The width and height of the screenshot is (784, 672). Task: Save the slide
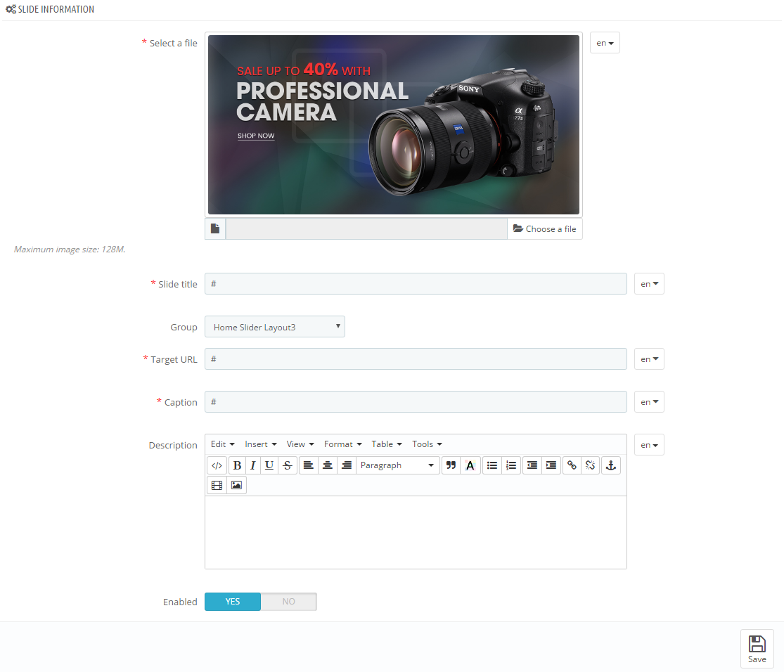click(757, 649)
